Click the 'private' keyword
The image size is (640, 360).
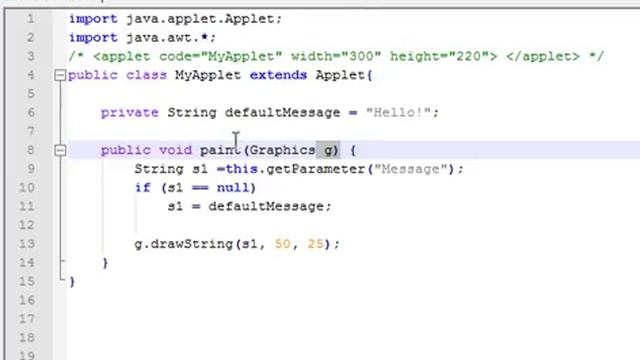130,113
